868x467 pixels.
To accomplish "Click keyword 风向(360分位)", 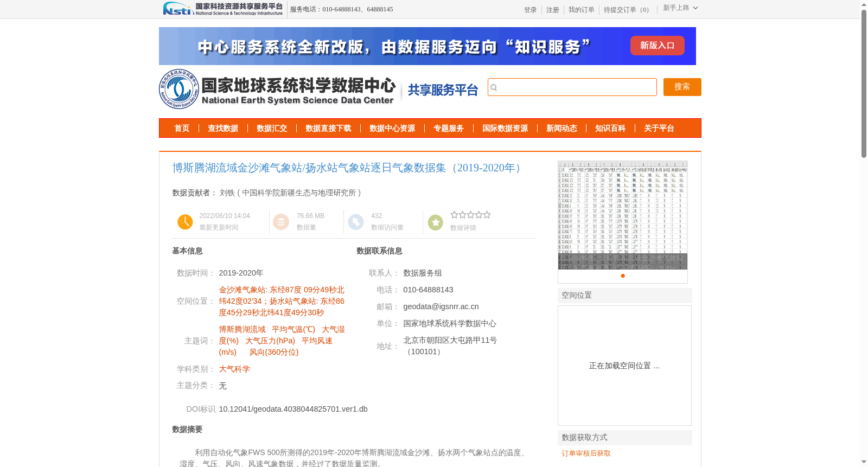I will [x=274, y=352].
